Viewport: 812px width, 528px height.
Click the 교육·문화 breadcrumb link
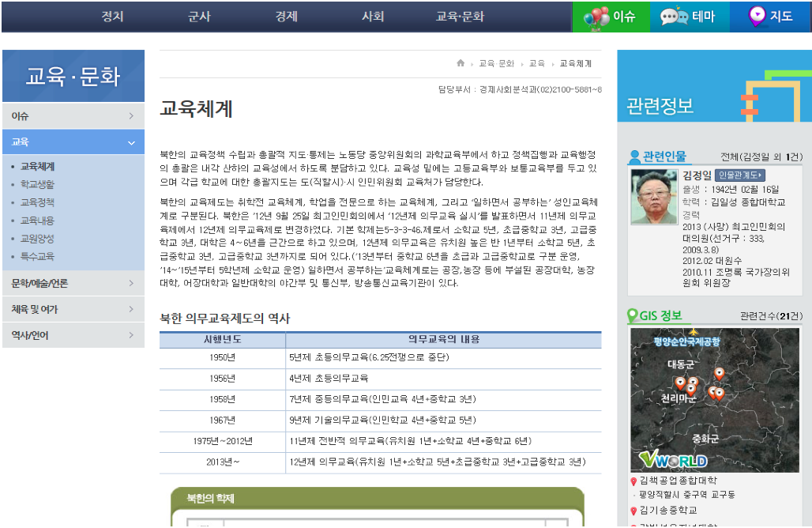[496, 63]
